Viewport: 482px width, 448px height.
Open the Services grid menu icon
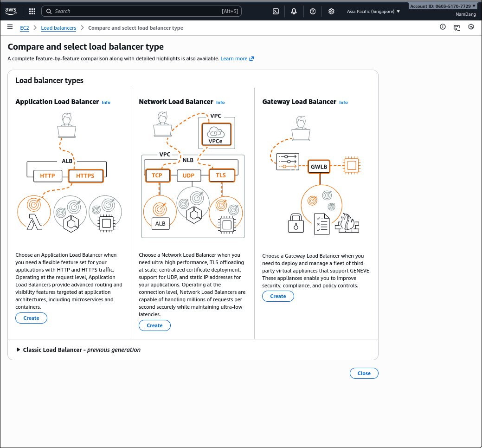(x=32, y=11)
